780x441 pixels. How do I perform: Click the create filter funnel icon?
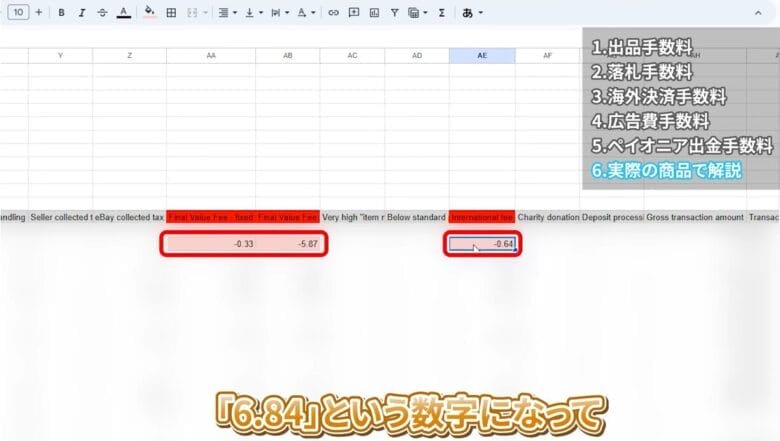395,13
